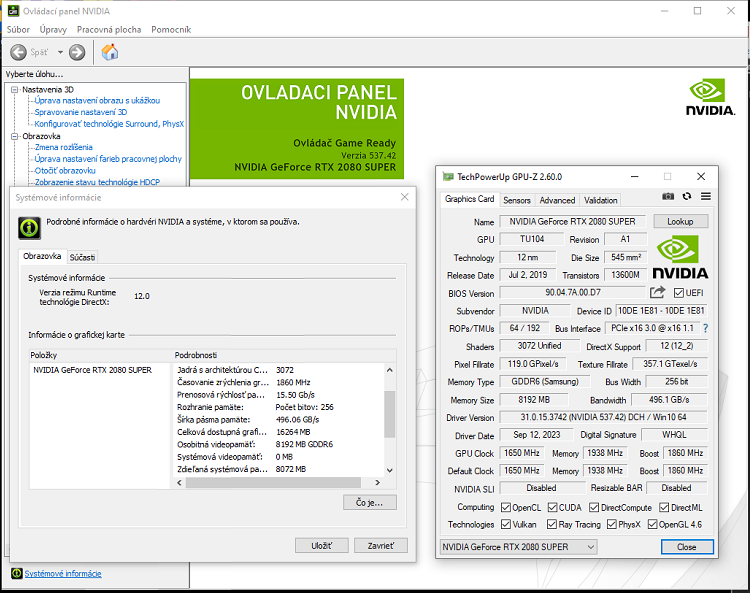Viewport: 750px width, 593px height.
Task: Click the Home icon in NVIDIA toolbar
Action: tap(110, 52)
